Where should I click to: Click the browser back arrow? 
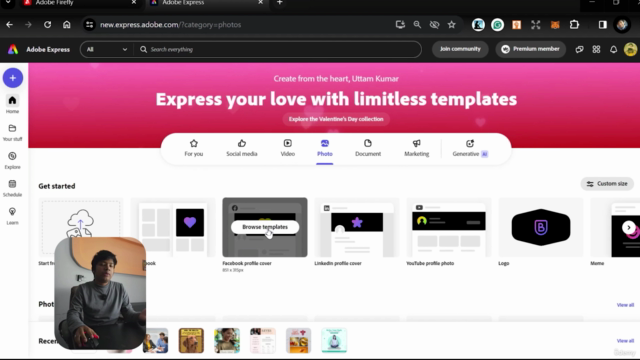(9, 25)
